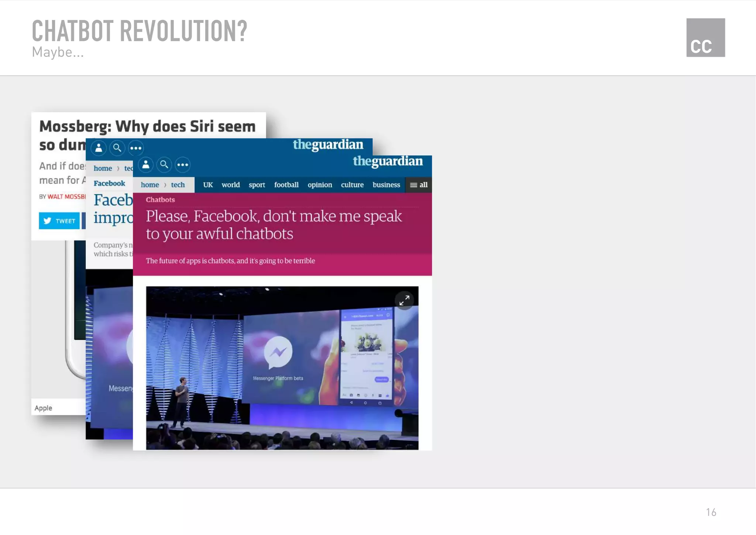Select the culture nav item
Image resolution: width=756 pixels, height=535 pixels.
(352, 185)
